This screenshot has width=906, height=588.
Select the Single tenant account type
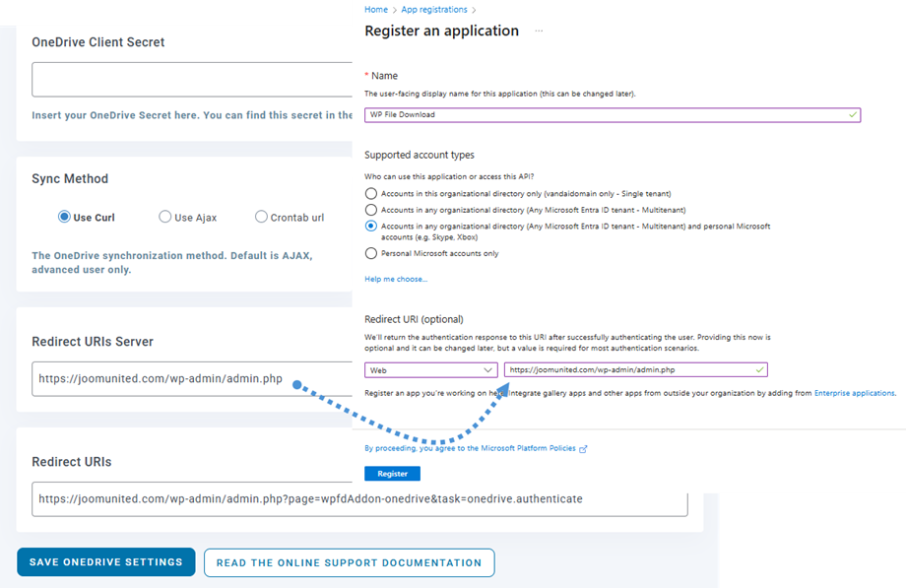(x=370, y=194)
